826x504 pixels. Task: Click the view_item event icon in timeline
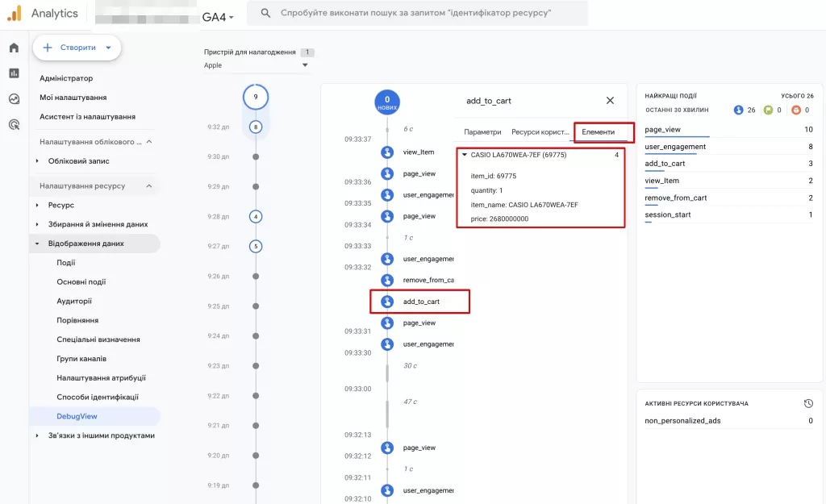387,152
